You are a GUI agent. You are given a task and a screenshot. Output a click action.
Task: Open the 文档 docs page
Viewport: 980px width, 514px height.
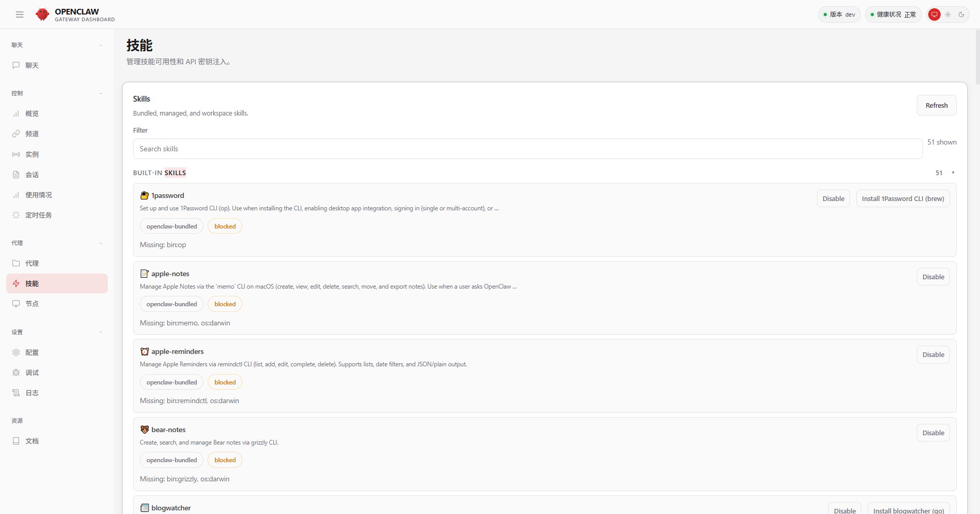57,441
